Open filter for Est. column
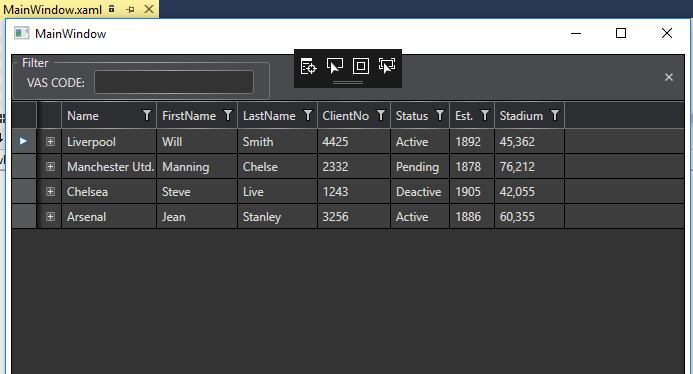693x374 pixels. (485, 115)
